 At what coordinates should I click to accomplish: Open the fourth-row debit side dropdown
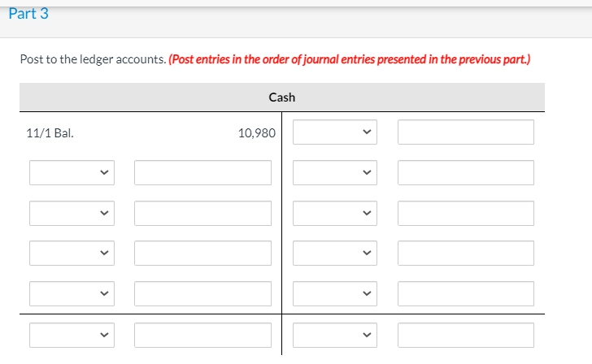coord(72,253)
